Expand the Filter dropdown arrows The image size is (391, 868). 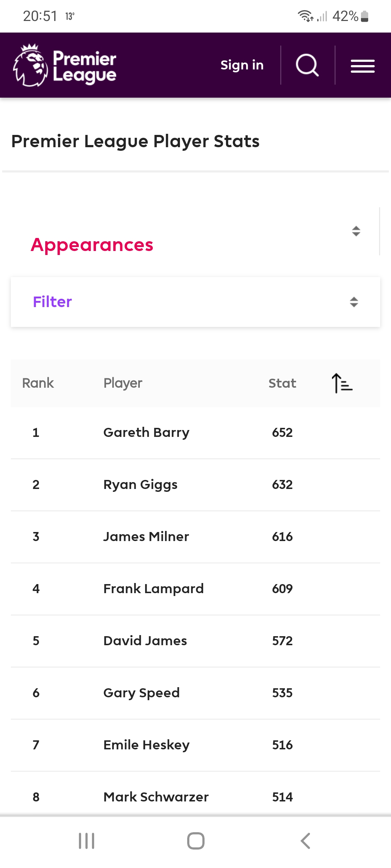(354, 302)
